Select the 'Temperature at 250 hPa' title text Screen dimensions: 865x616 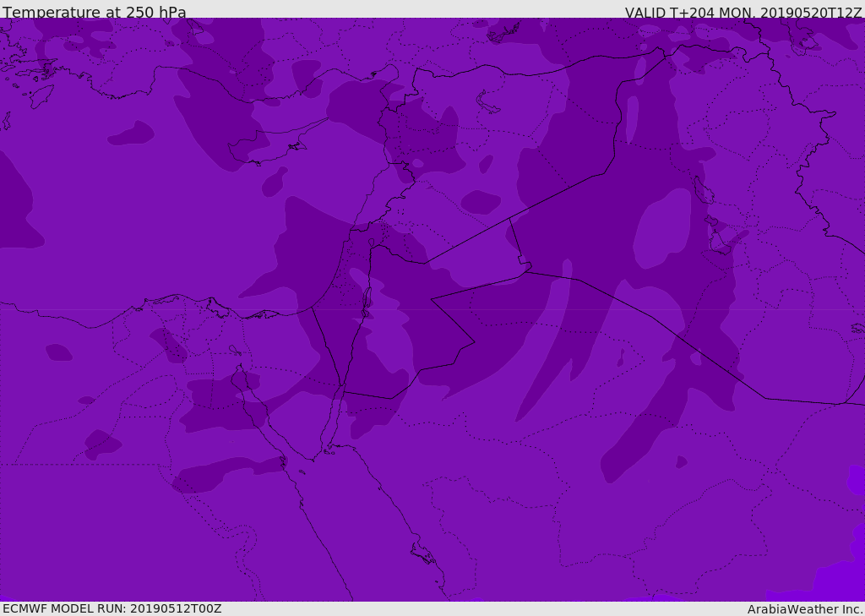click(x=95, y=12)
